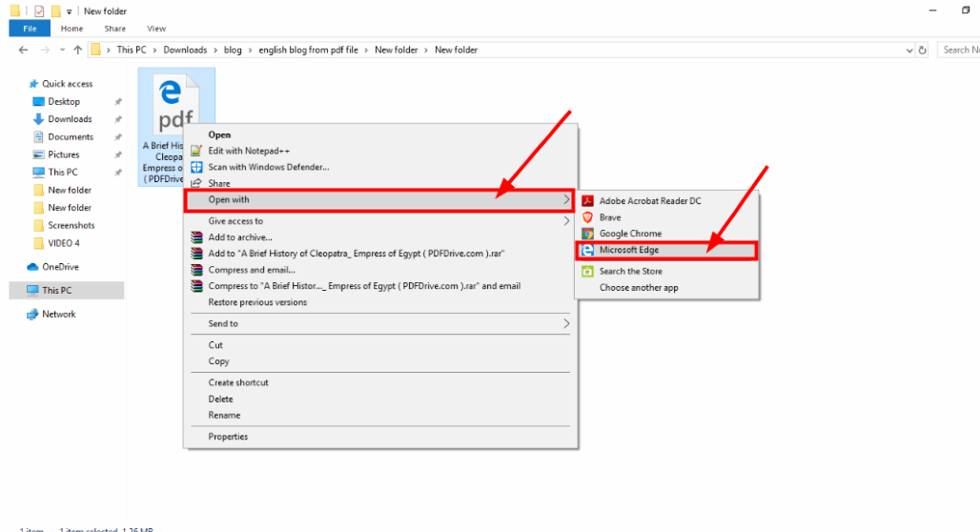Choose another app entry
This screenshot has width=980, height=532.
[639, 288]
